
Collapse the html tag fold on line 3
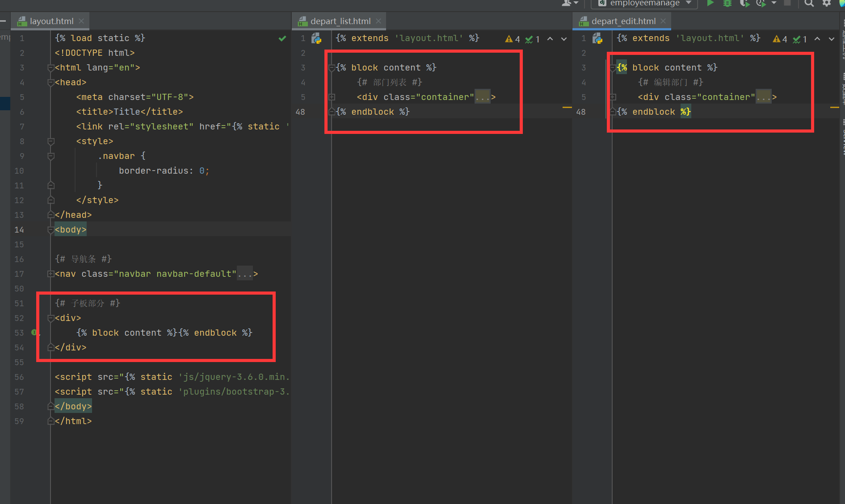[x=51, y=68]
